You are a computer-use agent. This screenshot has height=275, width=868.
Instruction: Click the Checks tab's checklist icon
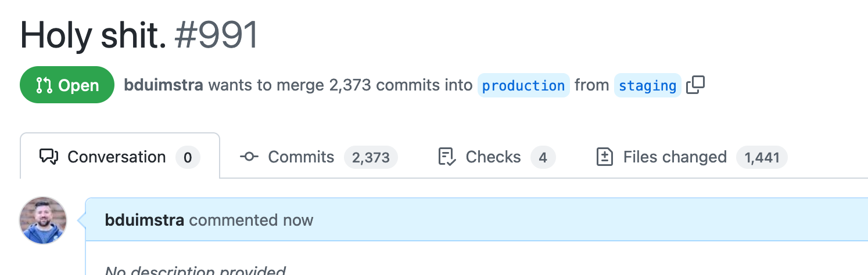point(447,157)
